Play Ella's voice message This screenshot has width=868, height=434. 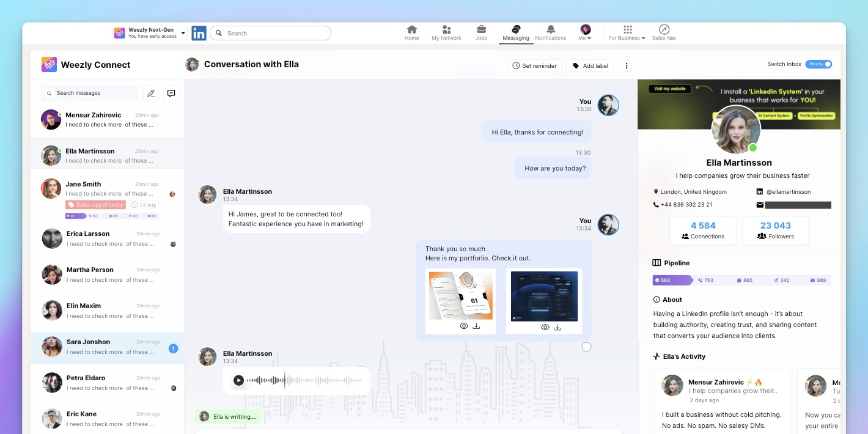coord(238,380)
